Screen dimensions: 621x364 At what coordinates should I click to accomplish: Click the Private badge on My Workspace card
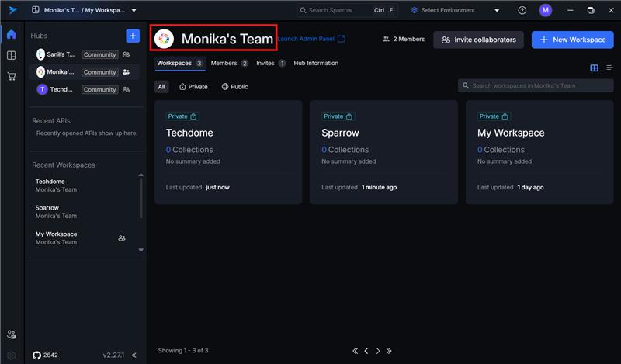(494, 116)
